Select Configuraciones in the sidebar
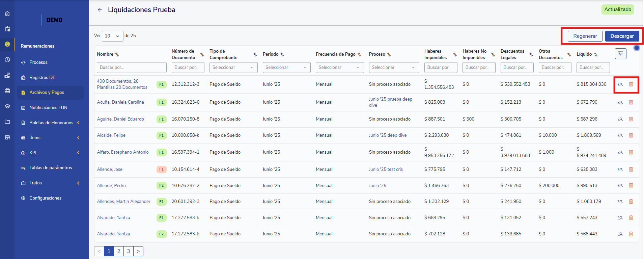The width and height of the screenshot is (644, 259). click(x=45, y=198)
